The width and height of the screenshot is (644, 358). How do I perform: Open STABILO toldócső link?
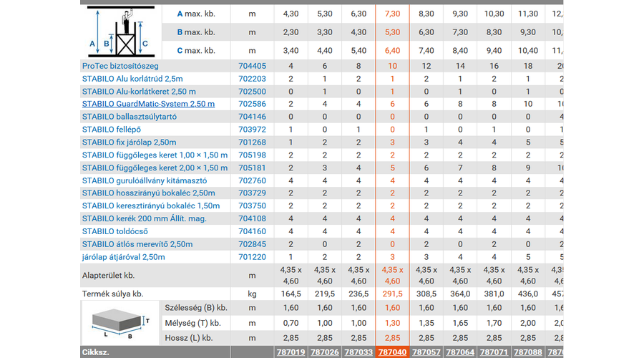point(115,231)
